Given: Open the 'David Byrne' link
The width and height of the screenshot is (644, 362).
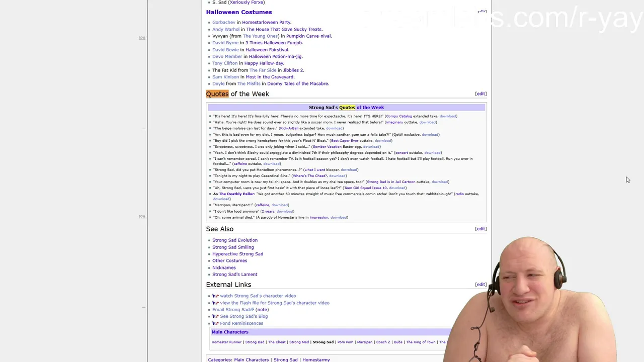Looking at the screenshot, I should point(225,43).
